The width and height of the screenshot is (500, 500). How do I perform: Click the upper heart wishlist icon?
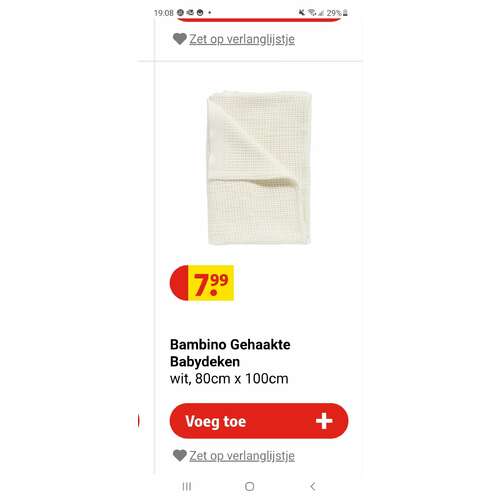point(180,39)
